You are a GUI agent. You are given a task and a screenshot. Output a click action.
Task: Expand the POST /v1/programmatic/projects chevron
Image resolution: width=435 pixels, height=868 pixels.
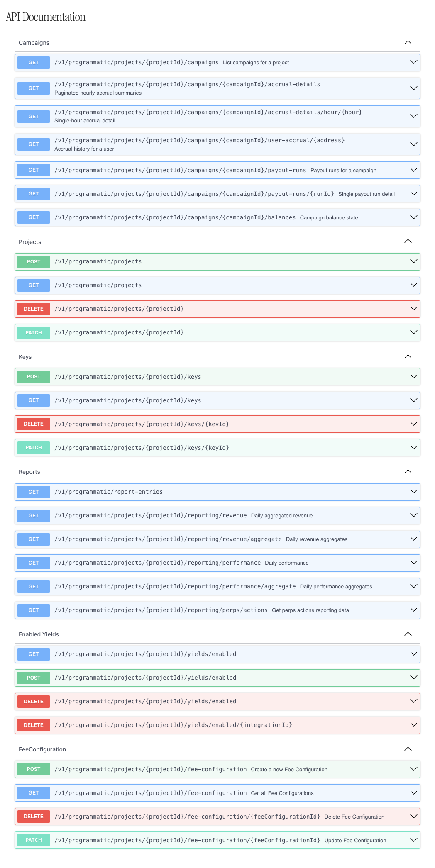pyautogui.click(x=414, y=261)
